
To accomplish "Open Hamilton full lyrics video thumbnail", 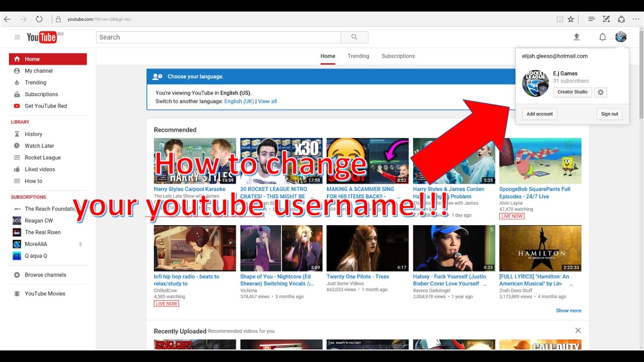I will tap(540, 248).
